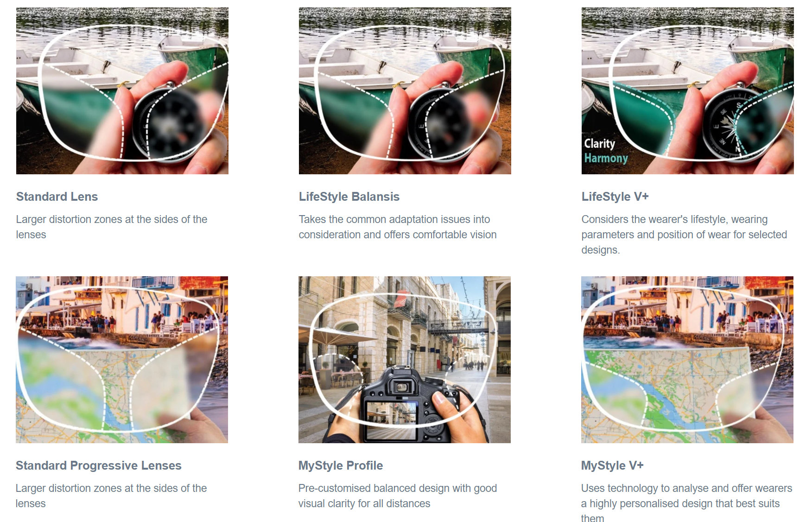Click the Standard Progressive Lenses map image

click(x=122, y=360)
